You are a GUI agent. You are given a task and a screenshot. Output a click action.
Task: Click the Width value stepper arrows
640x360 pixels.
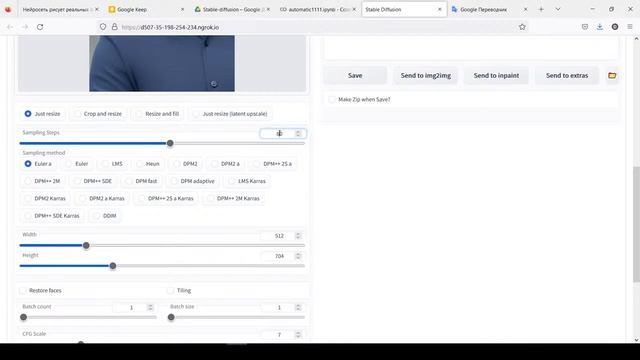coord(298,236)
